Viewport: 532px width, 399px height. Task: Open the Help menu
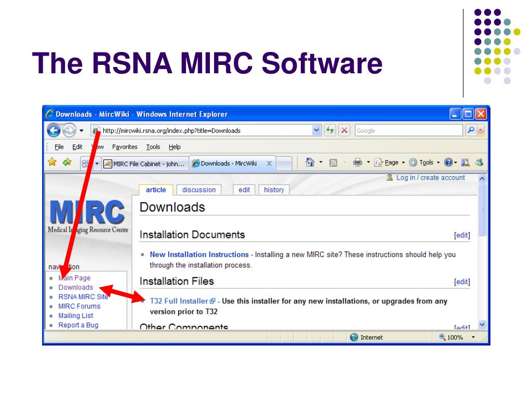coord(175,147)
